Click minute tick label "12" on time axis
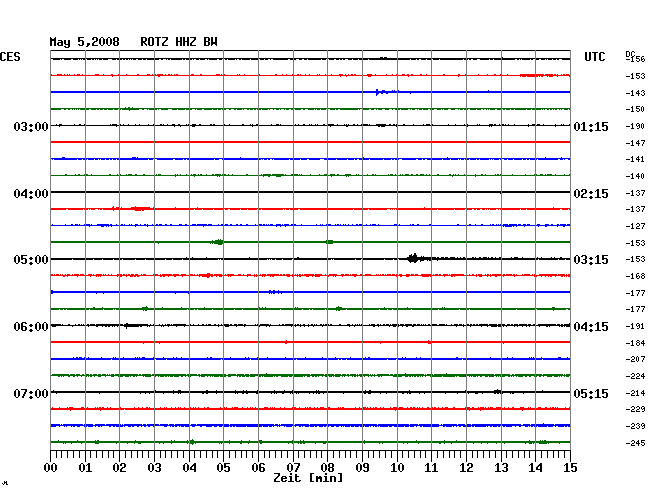The height and width of the screenshot is (494, 650). 466,468
